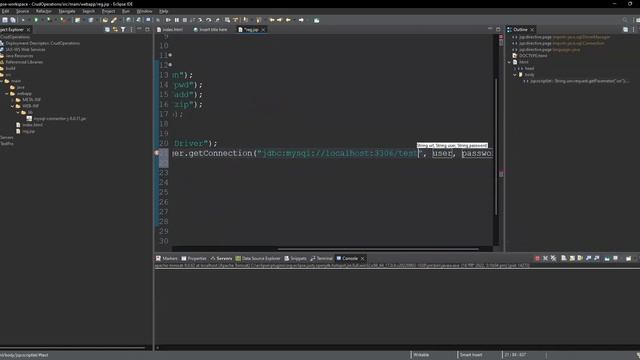Collapse the body node in Outline
This screenshot has height=360, width=640.
(515, 75)
